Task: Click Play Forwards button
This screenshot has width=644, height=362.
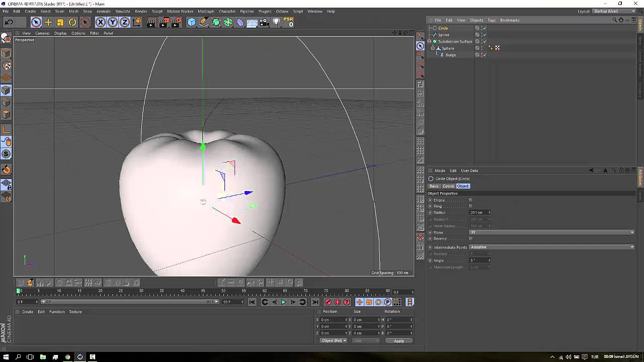Action: click(283, 302)
